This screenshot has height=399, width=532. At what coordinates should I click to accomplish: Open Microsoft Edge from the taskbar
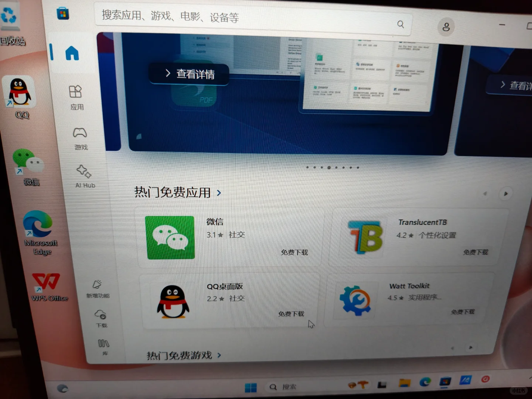[x=425, y=383]
